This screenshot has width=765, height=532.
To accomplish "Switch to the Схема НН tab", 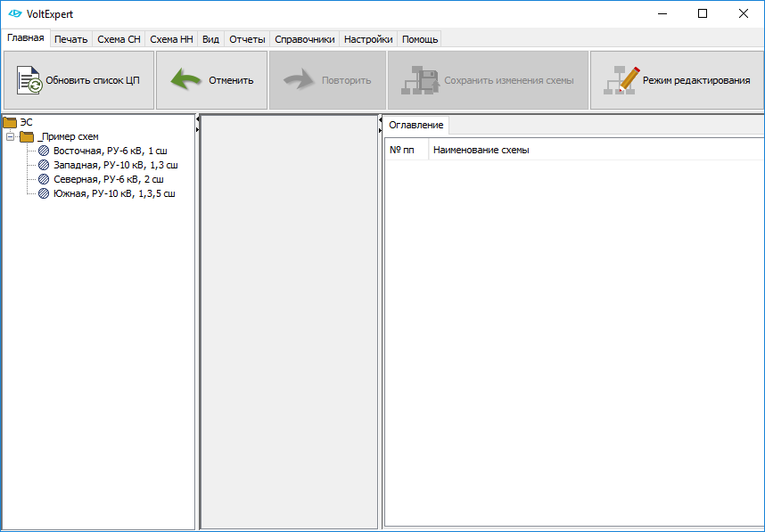I will click(x=171, y=39).
